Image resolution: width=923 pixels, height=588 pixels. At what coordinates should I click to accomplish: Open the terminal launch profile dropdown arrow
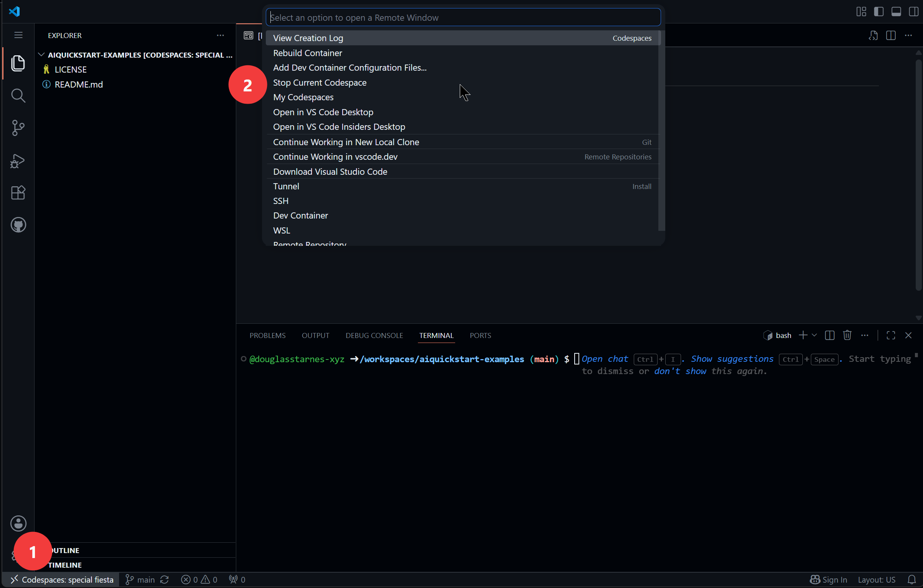(x=814, y=335)
